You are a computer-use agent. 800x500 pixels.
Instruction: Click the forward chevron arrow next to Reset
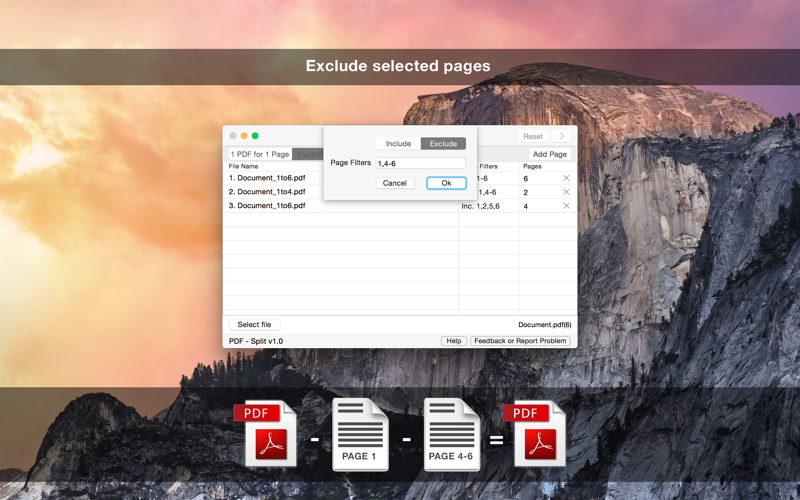coord(562,136)
